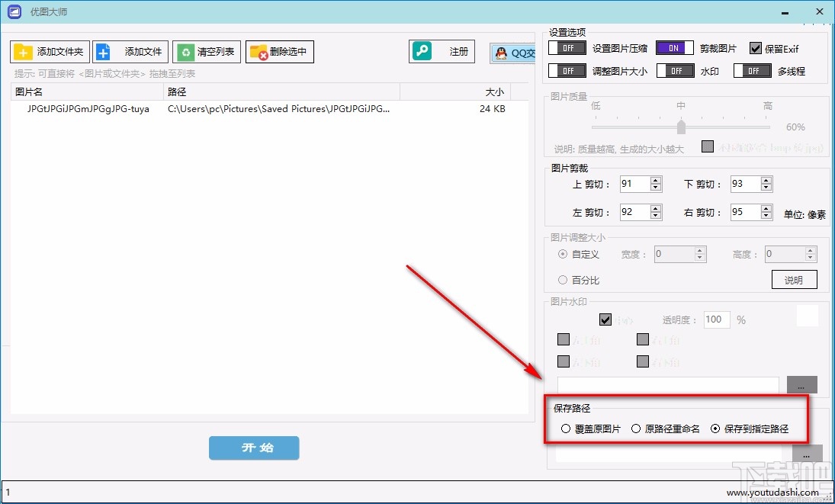This screenshot has width=835, height=504.
Task: Click the 右剪切 value field
Action: [746, 212]
